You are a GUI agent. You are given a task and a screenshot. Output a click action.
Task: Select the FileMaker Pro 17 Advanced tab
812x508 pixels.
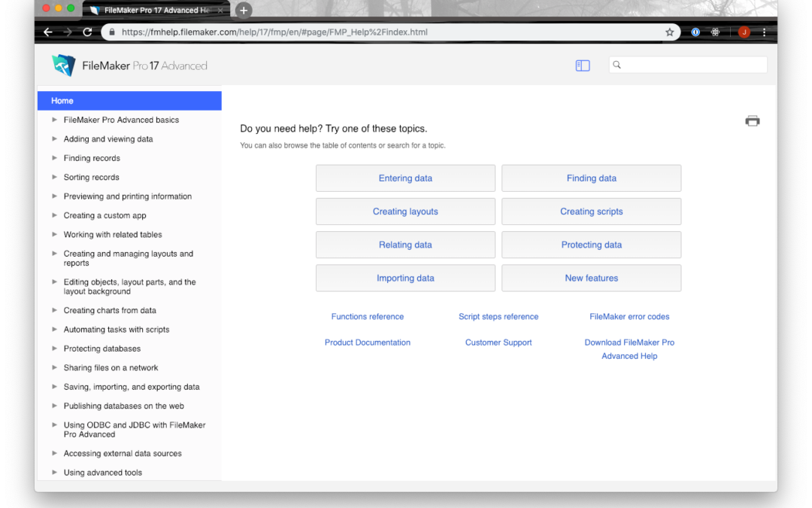point(156,11)
